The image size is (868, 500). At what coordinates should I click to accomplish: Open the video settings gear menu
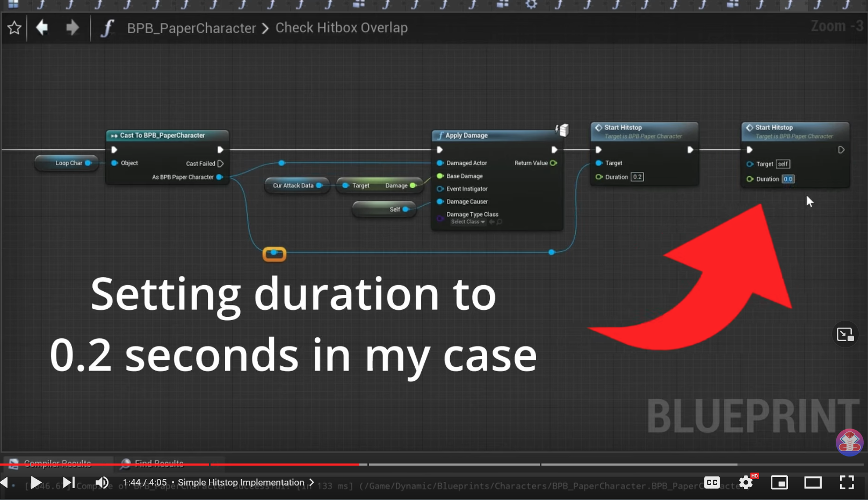pyautogui.click(x=746, y=482)
